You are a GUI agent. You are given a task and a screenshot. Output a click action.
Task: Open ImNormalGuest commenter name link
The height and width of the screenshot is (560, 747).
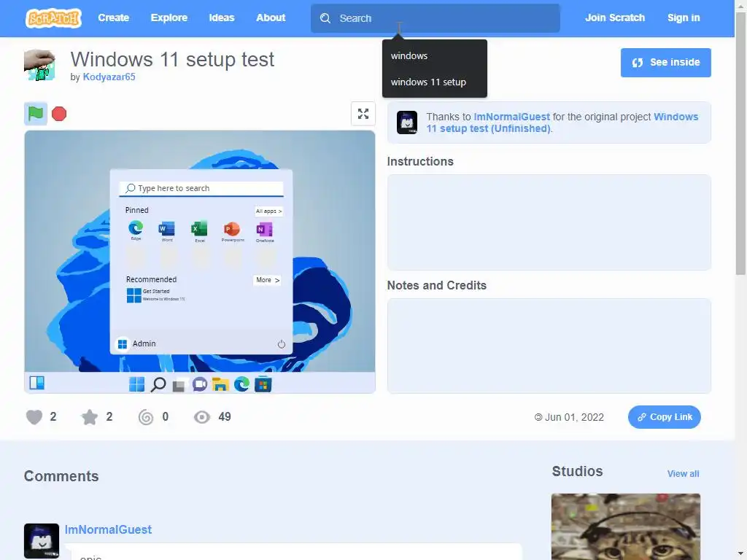[x=108, y=529]
